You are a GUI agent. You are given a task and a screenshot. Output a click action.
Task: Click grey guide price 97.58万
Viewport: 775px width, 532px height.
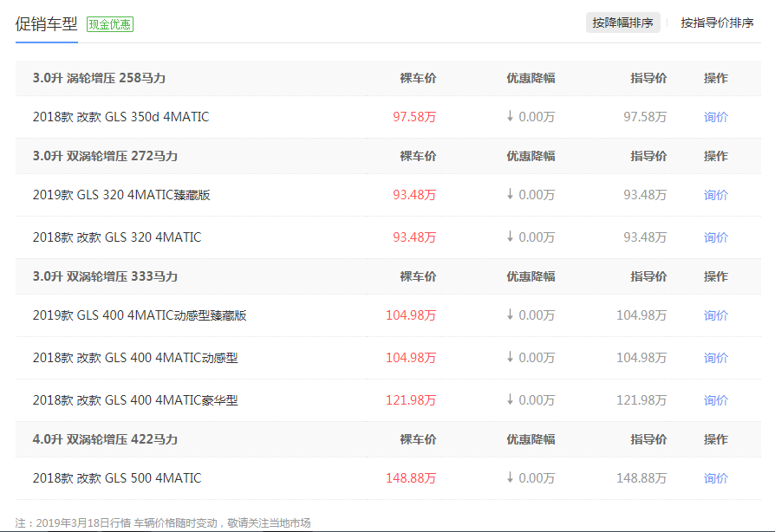[645, 117]
